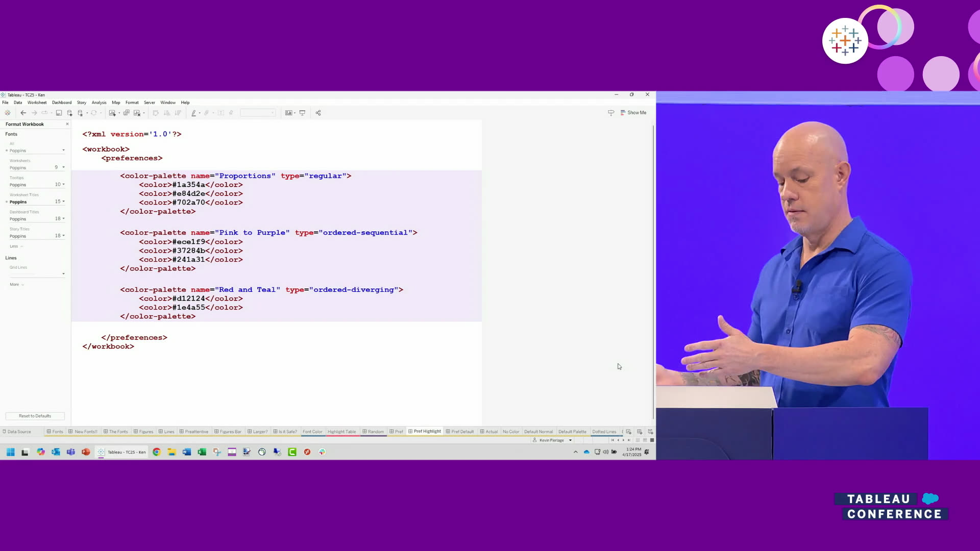Click the Tableau logo start icon

pyautogui.click(x=7, y=113)
